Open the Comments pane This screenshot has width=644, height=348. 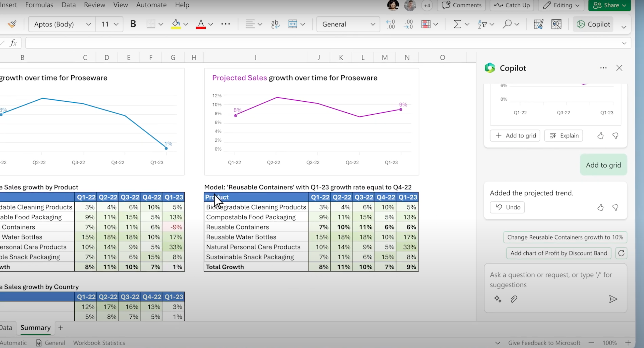pyautogui.click(x=461, y=5)
